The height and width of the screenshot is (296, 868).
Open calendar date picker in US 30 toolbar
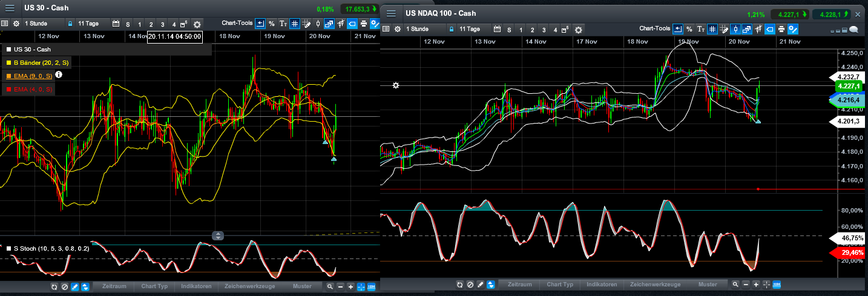(x=116, y=24)
